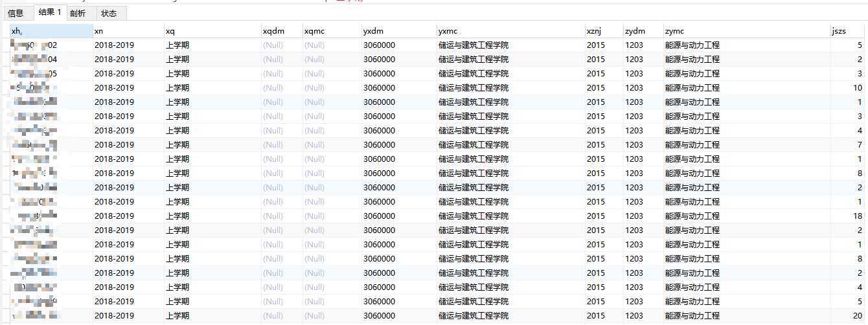The height and width of the screenshot is (325, 868).
Task: Click the yxdm column header
Action: tap(399, 31)
